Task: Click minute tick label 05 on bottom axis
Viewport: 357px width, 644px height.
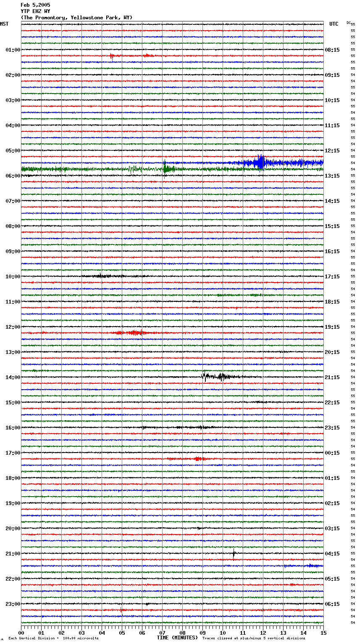Action: tap(122, 633)
